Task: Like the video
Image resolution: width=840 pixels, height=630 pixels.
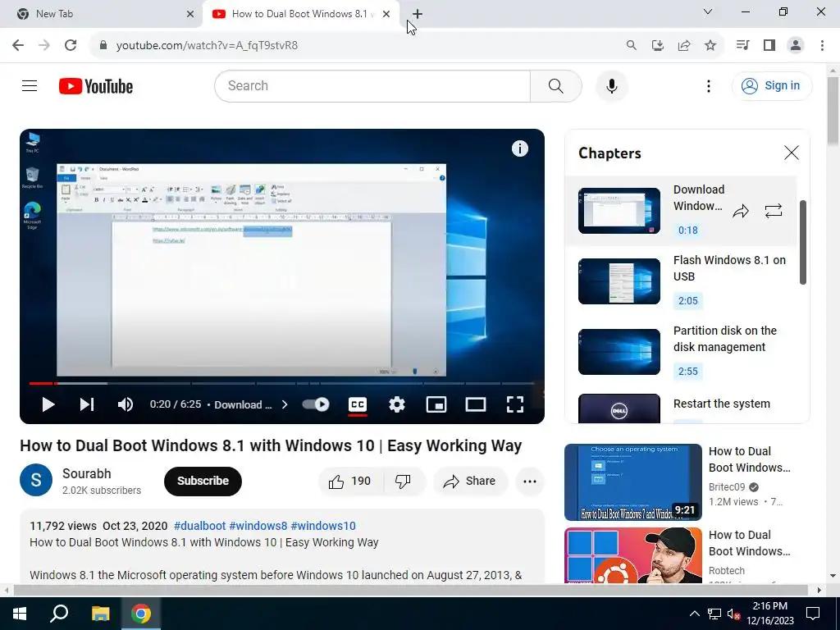Action: 349,481
